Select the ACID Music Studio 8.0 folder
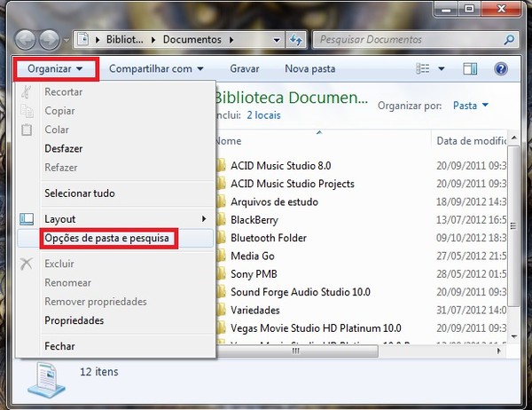Screen dimensions: 532x410 click(280, 166)
